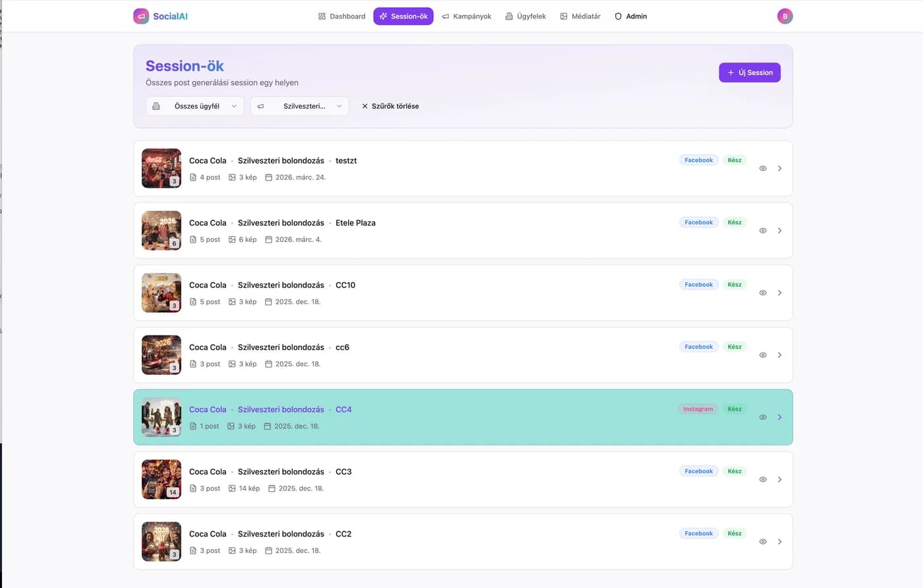The height and width of the screenshot is (588, 923).
Task: Click the CC2 session thumbnail image
Action: (x=162, y=542)
